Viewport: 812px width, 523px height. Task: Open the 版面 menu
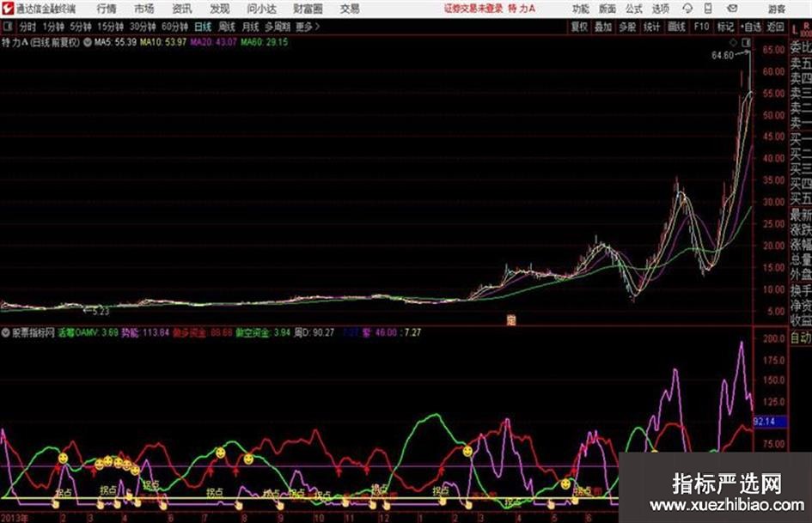[607, 9]
